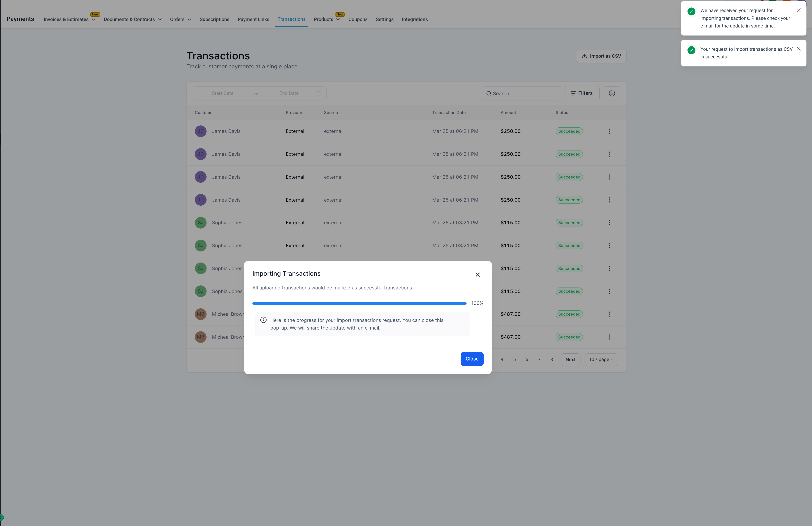
Task: Dismiss the import request received notification
Action: pos(798,10)
